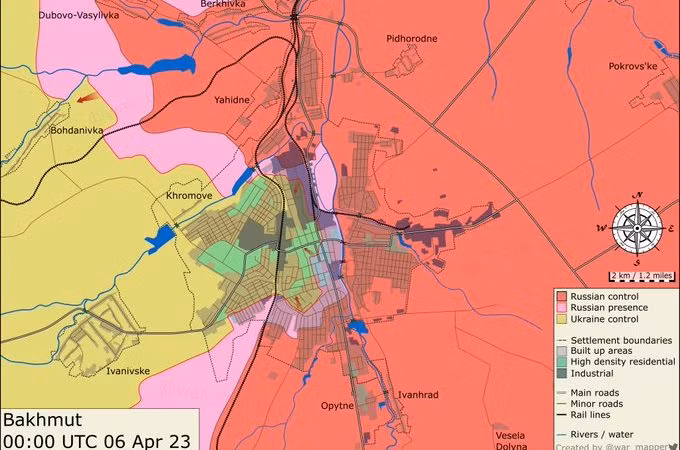
Task: Click the Settlement boundaries dashed symbol in legend
Action: click(x=562, y=341)
